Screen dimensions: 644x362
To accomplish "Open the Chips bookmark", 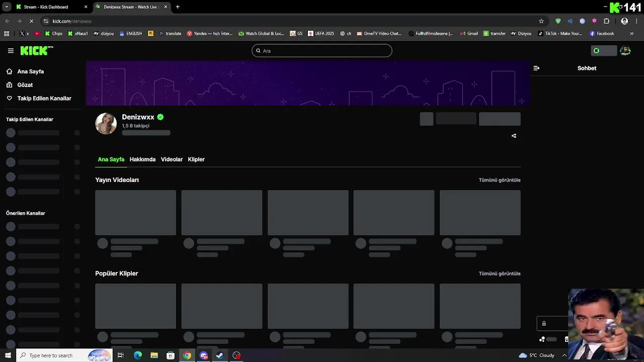I will pos(54,34).
